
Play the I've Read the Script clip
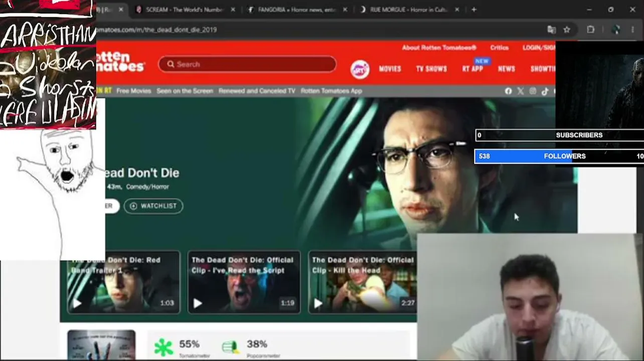[198, 303]
